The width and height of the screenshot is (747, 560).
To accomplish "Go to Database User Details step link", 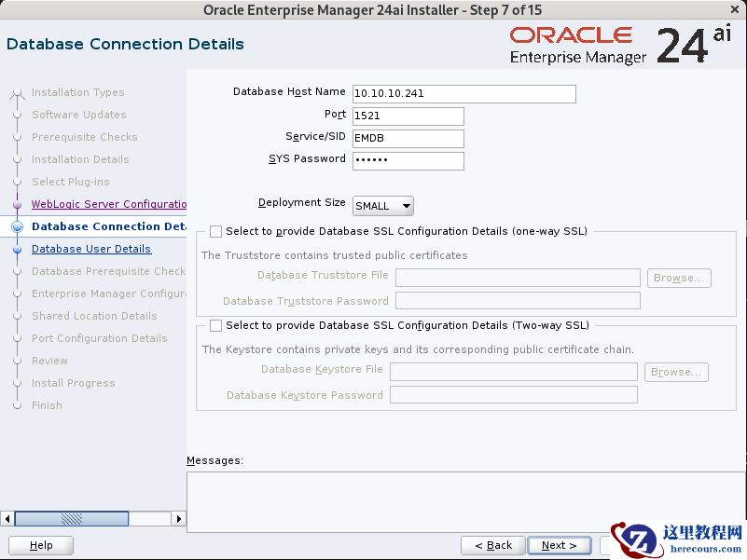I will click(91, 249).
